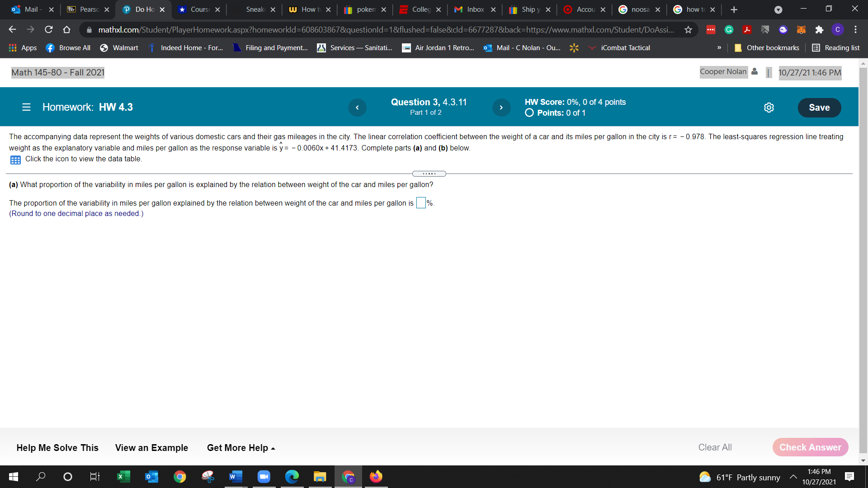Viewport: 868px width, 488px height.
Task: Click Help Me Solve This
Action: 57,448
